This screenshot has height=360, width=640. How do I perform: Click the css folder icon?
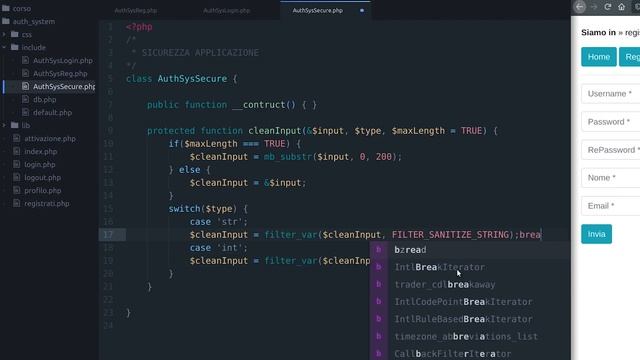[x=15, y=34]
